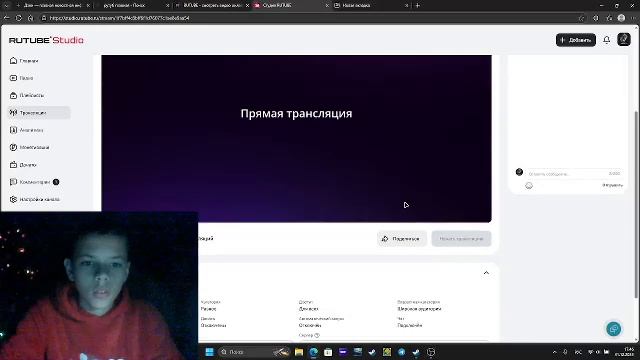Open the channel avatar menu
Viewport: 640px width, 360px height.
[624, 40]
